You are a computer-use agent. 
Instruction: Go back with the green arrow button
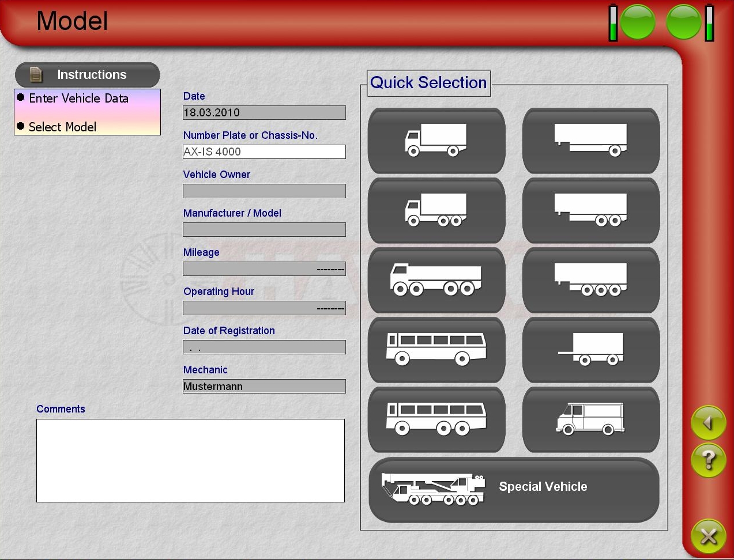(x=708, y=423)
